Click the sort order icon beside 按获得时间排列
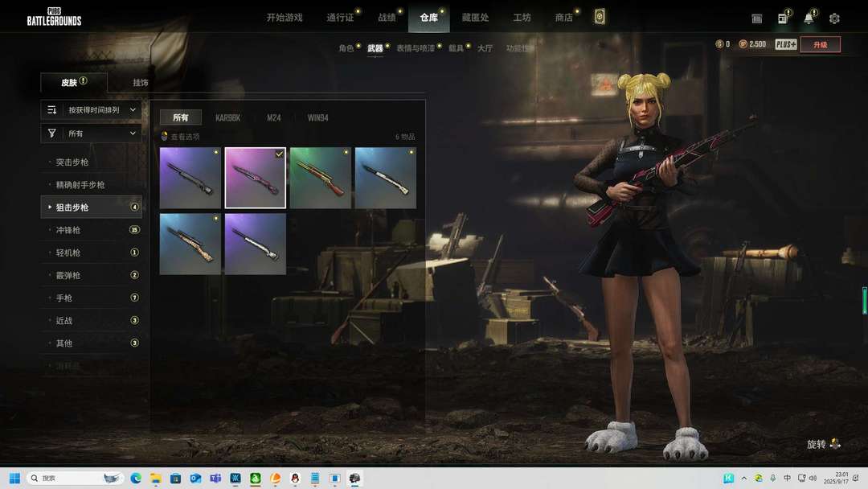The height and width of the screenshot is (489, 868). click(51, 109)
